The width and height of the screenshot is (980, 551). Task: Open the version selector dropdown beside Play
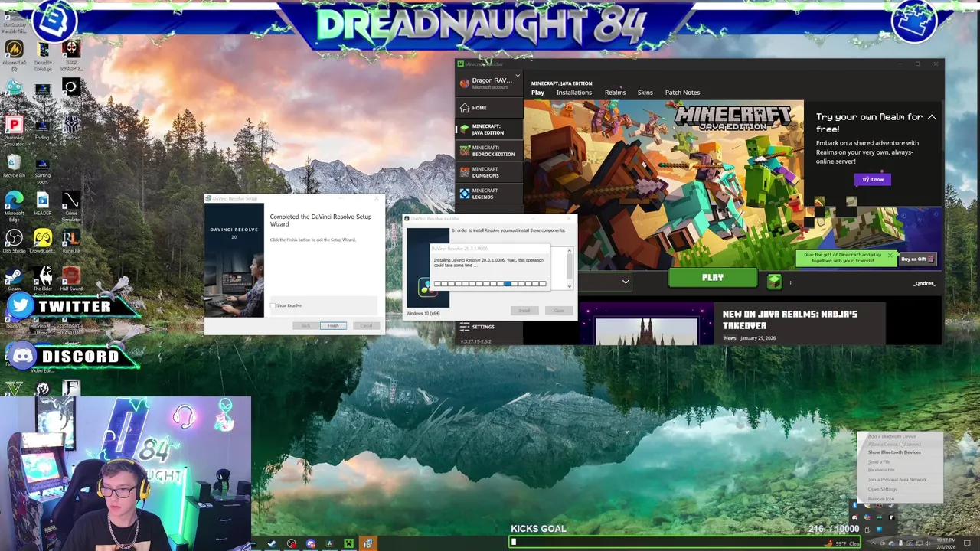point(626,282)
